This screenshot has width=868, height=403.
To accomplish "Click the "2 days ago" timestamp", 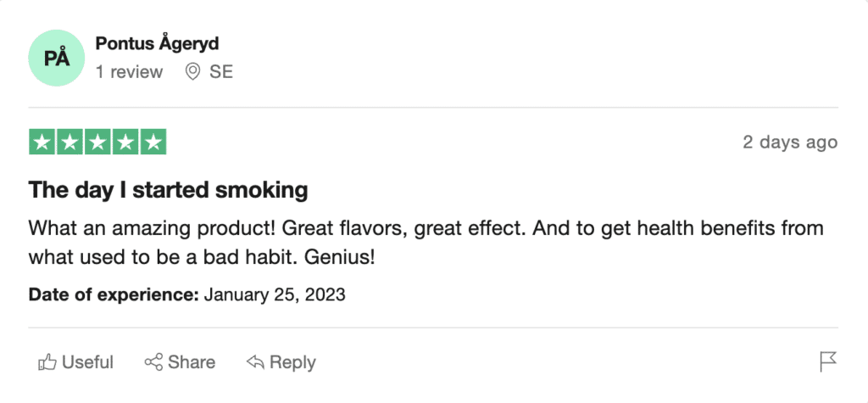I will coord(790,143).
